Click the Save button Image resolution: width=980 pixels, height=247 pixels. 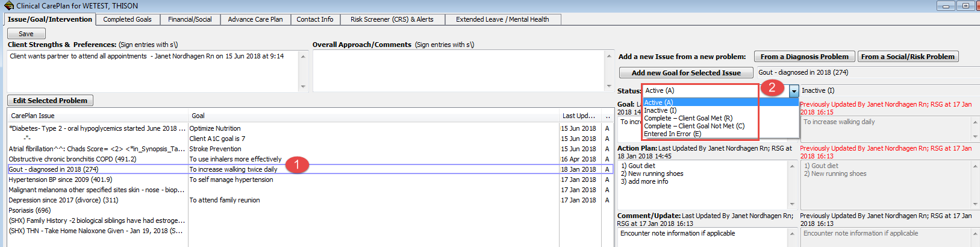26,34
